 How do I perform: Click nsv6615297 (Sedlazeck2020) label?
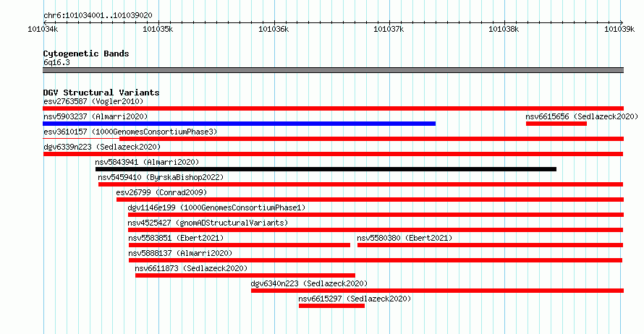pyautogui.click(x=355, y=299)
